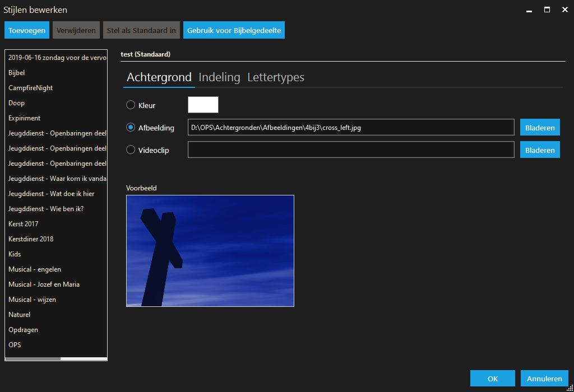Select the 'Doop' style

(56, 102)
